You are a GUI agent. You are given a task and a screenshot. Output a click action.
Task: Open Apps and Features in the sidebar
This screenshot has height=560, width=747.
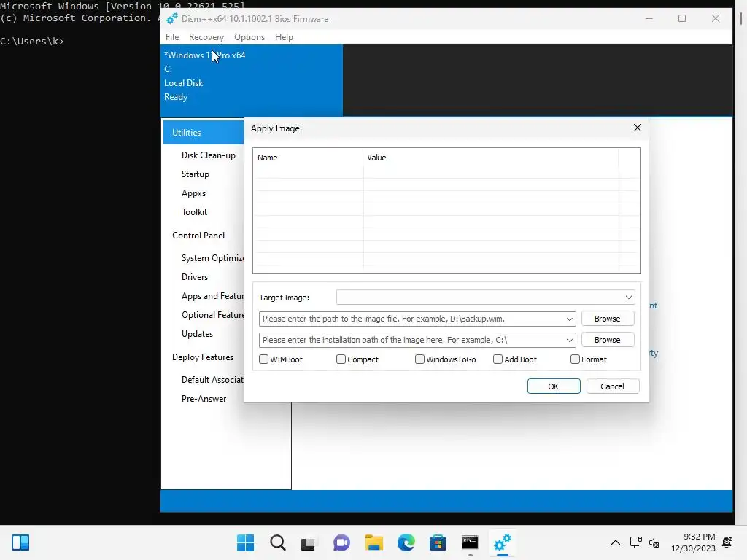(x=212, y=296)
